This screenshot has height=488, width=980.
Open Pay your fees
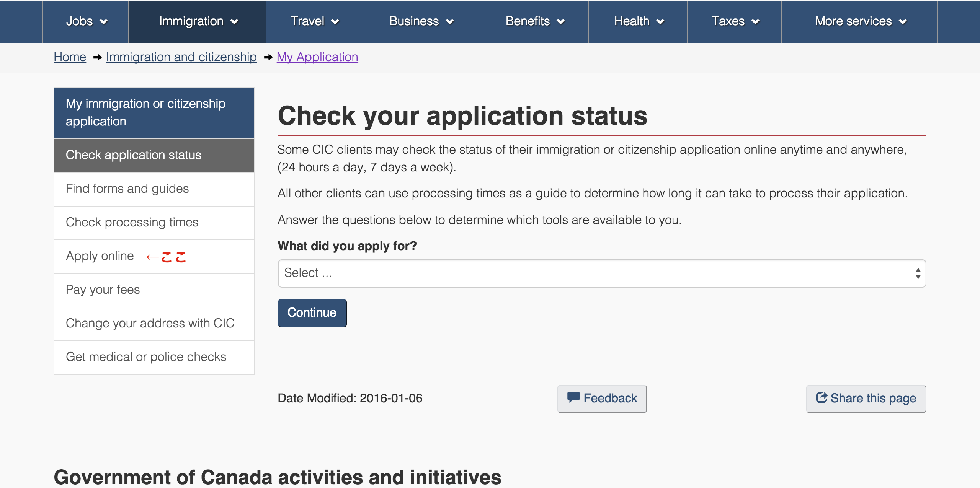tap(154, 290)
